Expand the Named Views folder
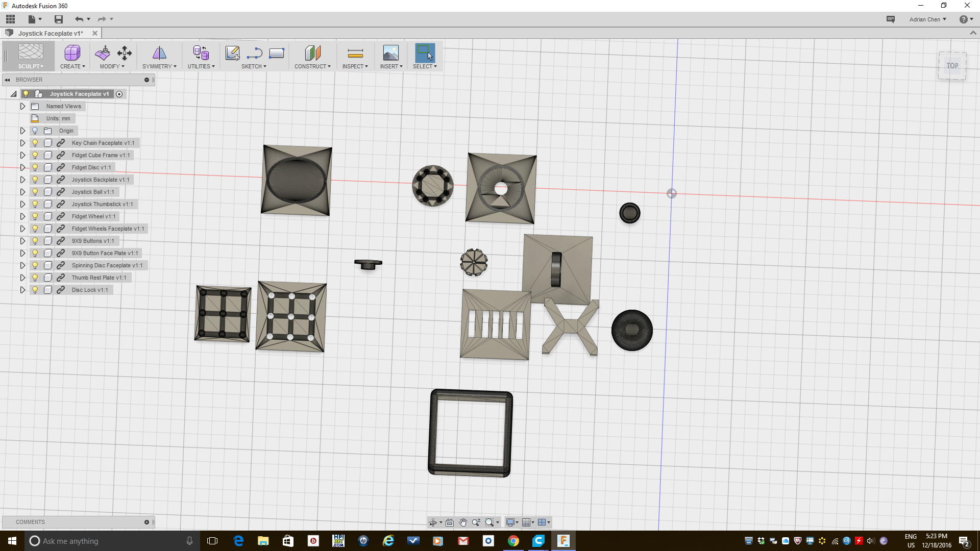The image size is (980, 551). pos(22,106)
